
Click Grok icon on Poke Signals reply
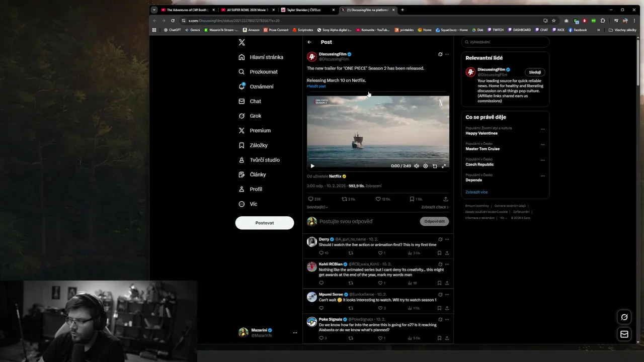[440, 319]
